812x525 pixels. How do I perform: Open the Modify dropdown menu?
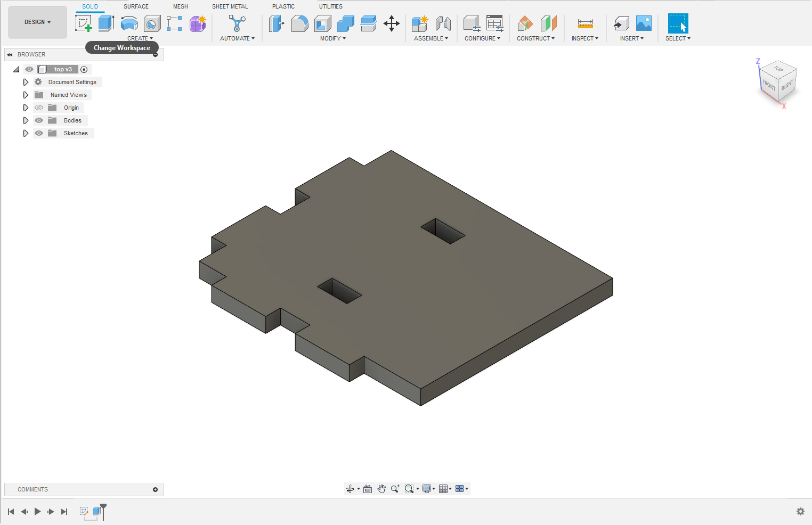[333, 38]
